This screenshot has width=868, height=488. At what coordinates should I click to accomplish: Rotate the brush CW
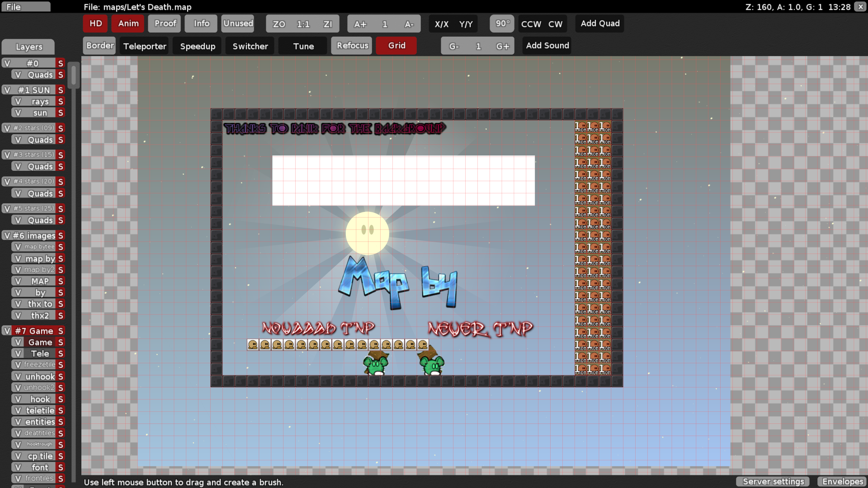pyautogui.click(x=555, y=24)
